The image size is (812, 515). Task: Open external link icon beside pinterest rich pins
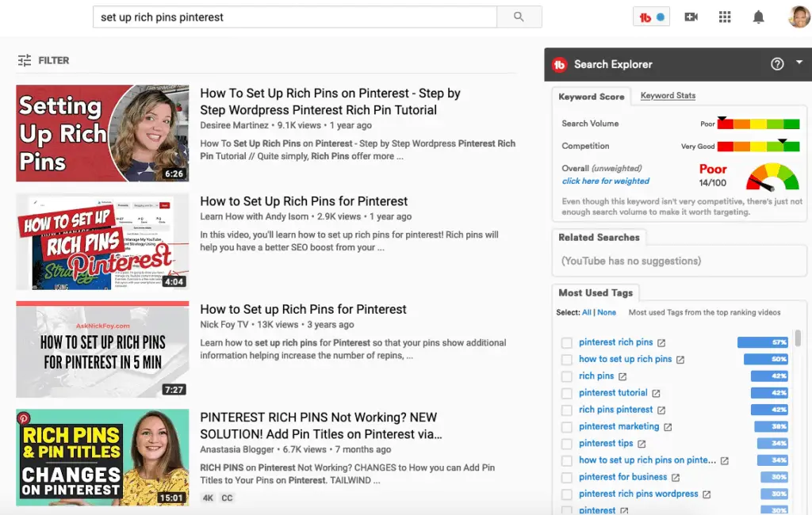click(661, 342)
